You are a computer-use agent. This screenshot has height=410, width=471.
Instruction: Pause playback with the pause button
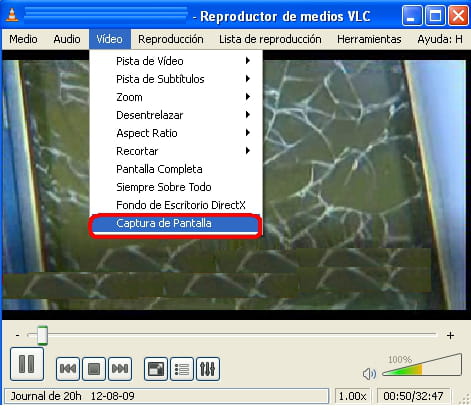(x=27, y=364)
